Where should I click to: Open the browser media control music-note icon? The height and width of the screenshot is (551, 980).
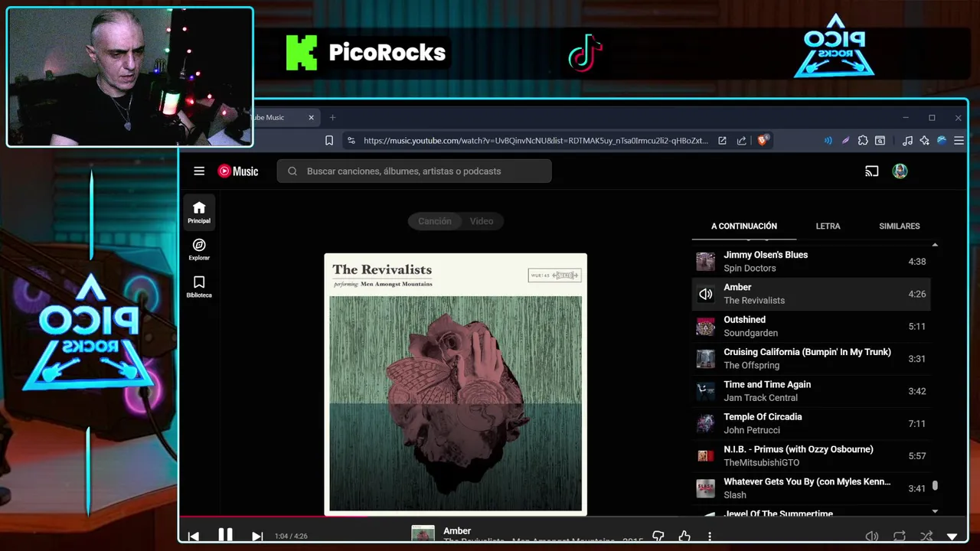907,141
